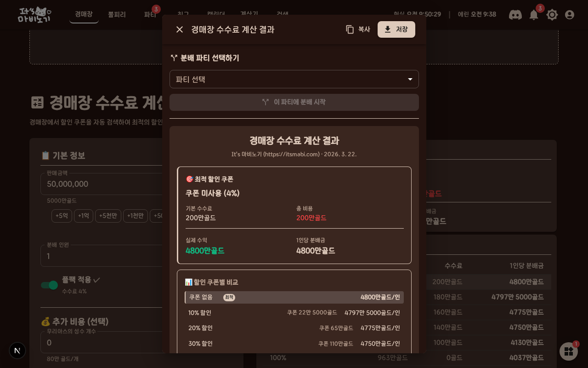Select the 30% 할인 comparison row
Image resolution: width=588 pixels, height=368 pixels.
pyautogui.click(x=294, y=344)
